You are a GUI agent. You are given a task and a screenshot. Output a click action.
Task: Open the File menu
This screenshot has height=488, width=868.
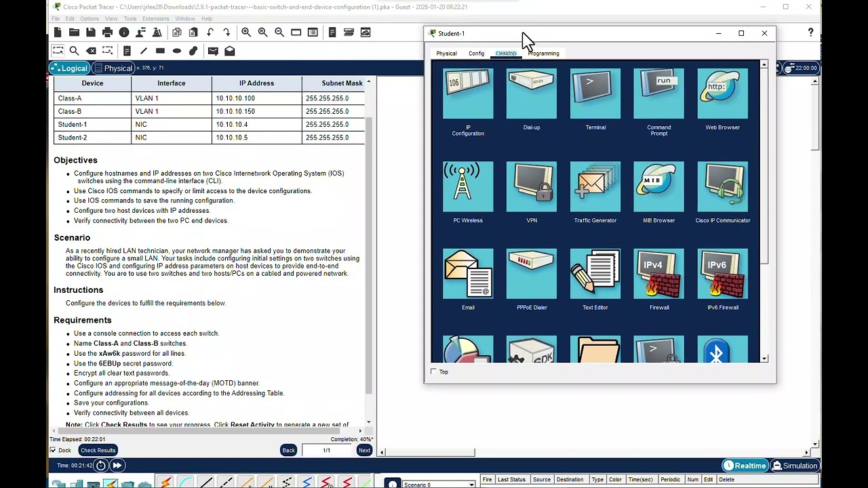[56, 18]
